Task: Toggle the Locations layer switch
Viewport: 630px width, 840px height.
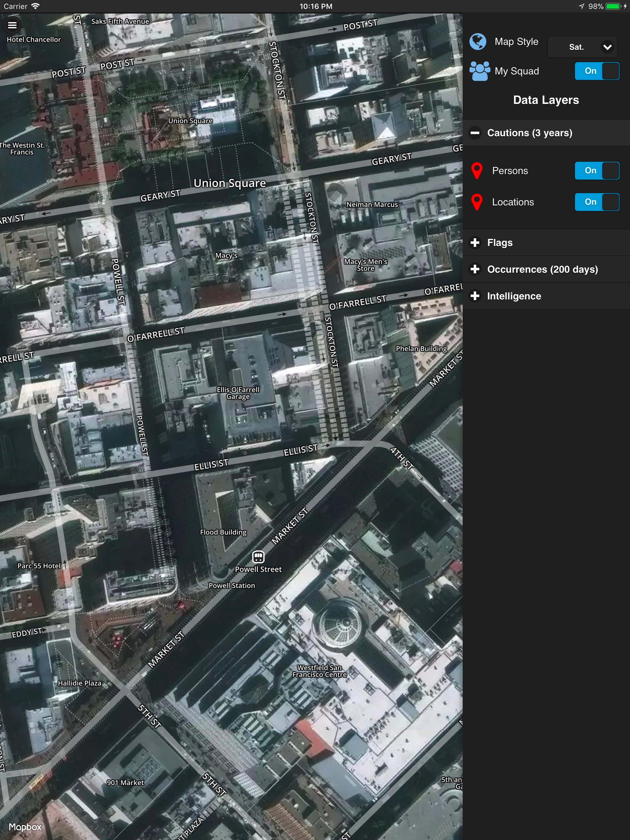Action: [x=597, y=202]
